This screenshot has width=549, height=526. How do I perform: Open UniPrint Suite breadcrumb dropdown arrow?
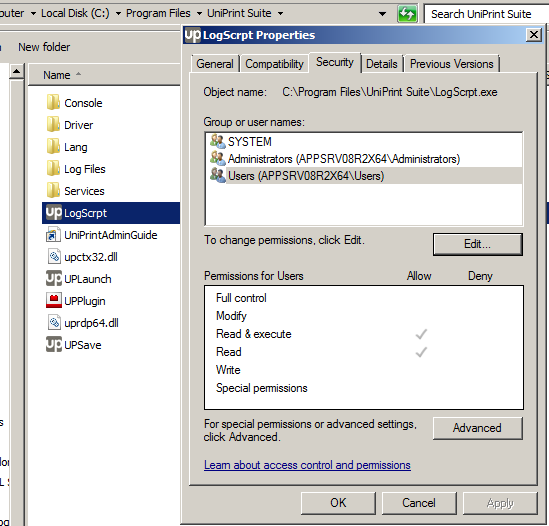(280, 14)
